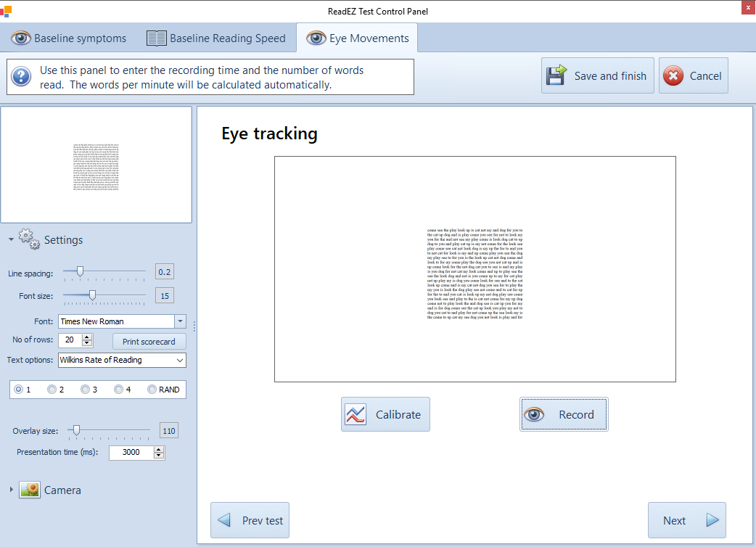
Task: Click the chart icon on Calibrate
Action: [x=356, y=415]
